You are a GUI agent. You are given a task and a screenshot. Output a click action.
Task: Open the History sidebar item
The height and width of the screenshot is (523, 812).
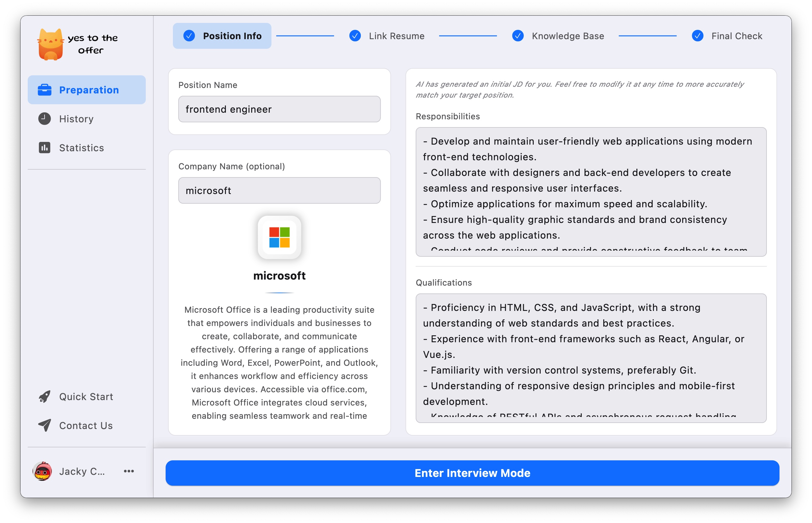(x=77, y=119)
